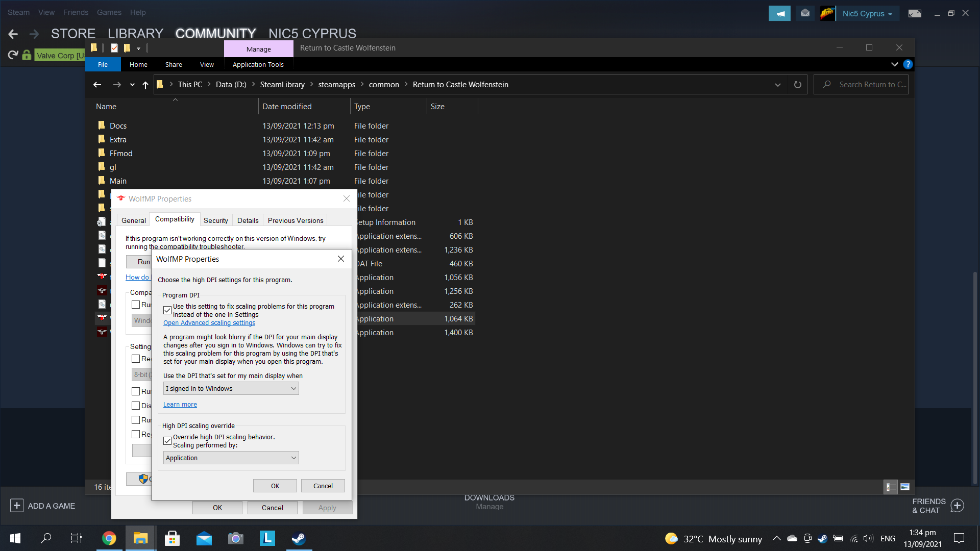Uncheck 'Use this setting to fix scaling problems'
The height and width of the screenshot is (551, 980).
tap(167, 310)
